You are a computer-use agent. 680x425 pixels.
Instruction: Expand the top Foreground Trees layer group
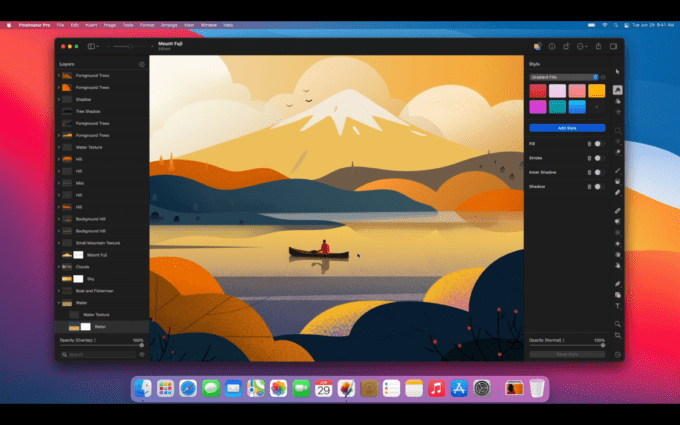[x=58, y=76]
